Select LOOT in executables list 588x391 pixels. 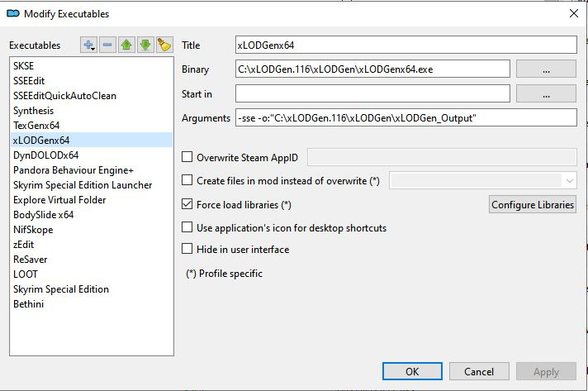(92, 274)
